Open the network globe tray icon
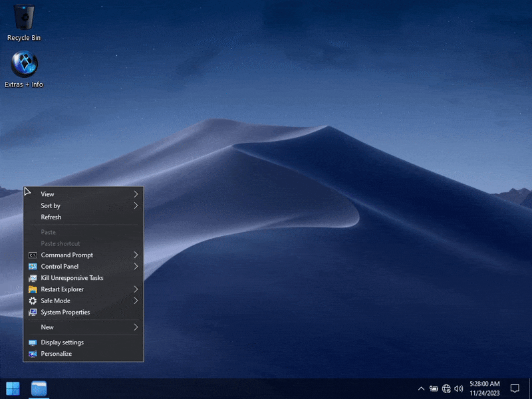Screen dimensions: 532x399 tap(446, 389)
